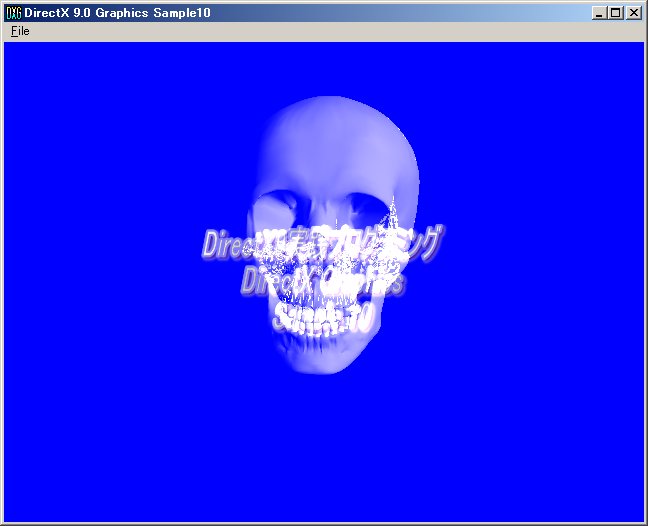Close the DirectX 9.0 Graphics Sample10 window
The width and height of the screenshot is (648, 526).
tap(634, 13)
